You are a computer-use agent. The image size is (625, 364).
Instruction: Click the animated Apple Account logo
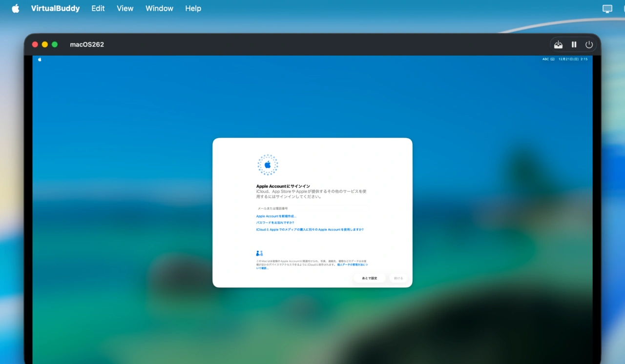(268, 164)
